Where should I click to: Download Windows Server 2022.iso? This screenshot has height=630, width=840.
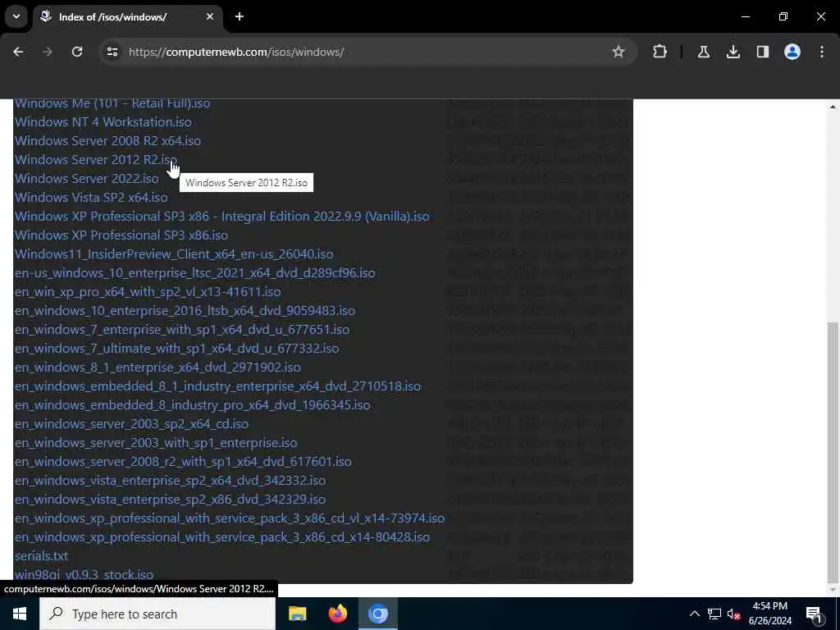coord(87,178)
